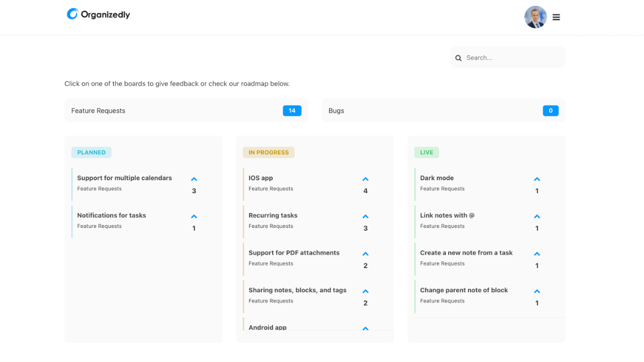Open Create a new note from a task
The width and height of the screenshot is (644, 362).
tap(466, 253)
